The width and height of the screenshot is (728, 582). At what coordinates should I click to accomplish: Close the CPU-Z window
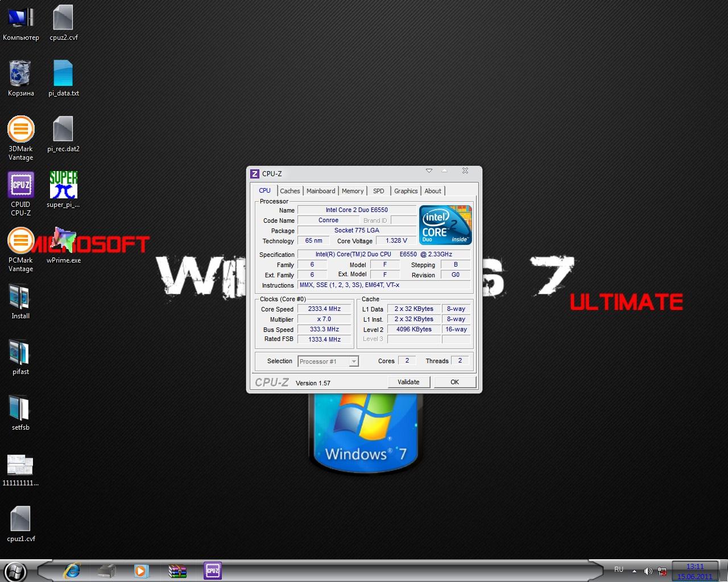[465, 171]
